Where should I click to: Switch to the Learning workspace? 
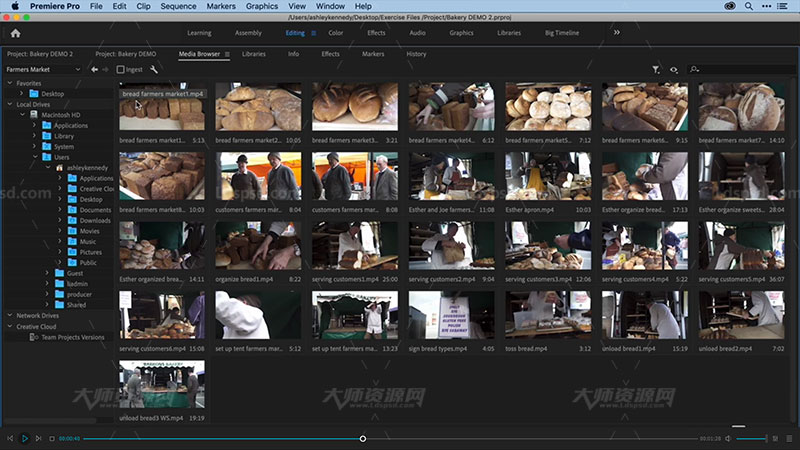199,33
